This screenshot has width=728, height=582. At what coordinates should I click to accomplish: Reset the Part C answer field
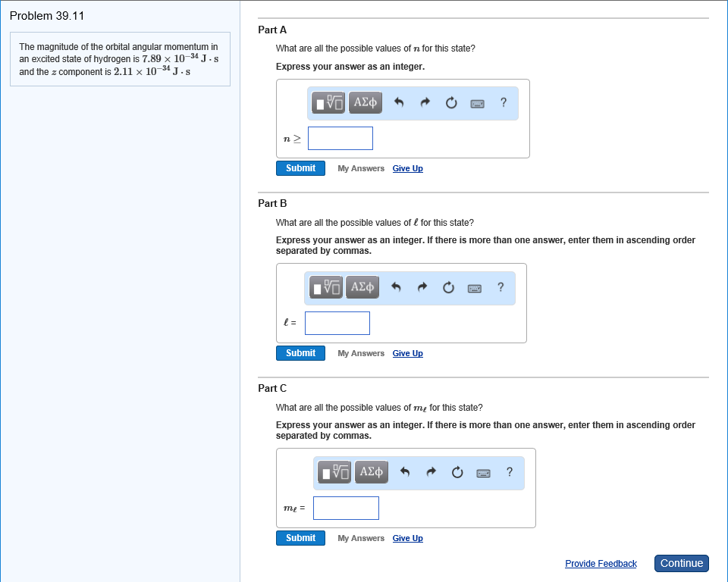pyautogui.click(x=457, y=472)
